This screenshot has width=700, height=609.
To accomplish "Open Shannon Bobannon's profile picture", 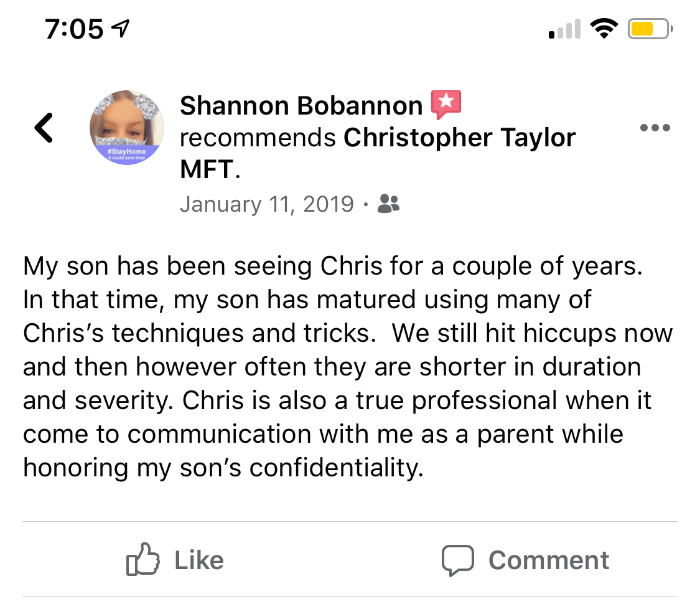I will point(127,128).
